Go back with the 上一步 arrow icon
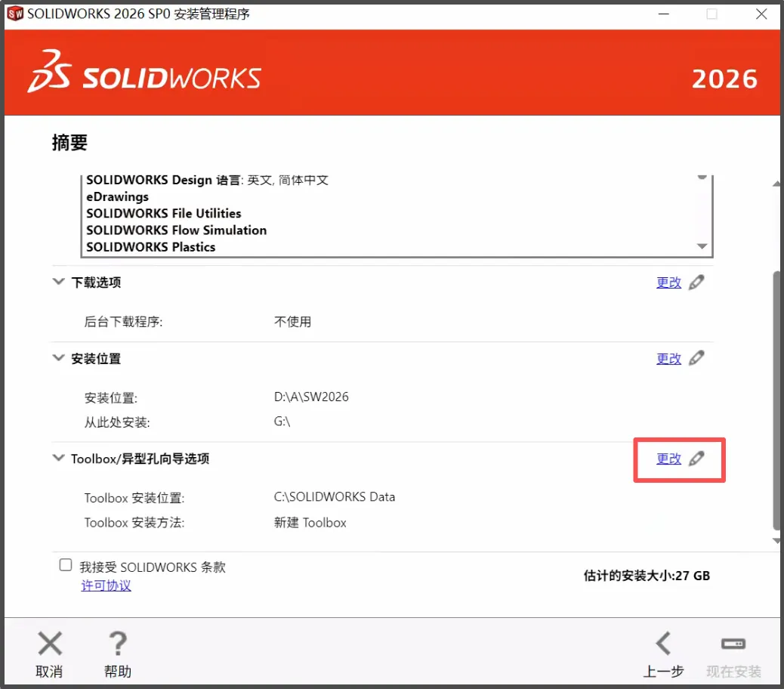The width and height of the screenshot is (784, 689). pyautogui.click(x=663, y=644)
